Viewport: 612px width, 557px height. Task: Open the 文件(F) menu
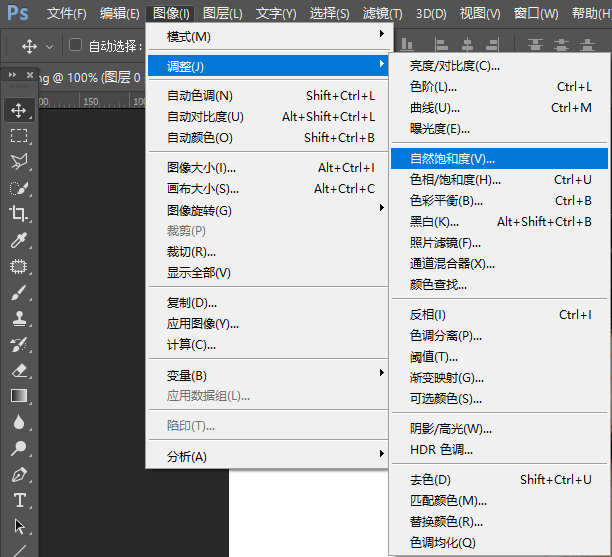pyautogui.click(x=67, y=14)
